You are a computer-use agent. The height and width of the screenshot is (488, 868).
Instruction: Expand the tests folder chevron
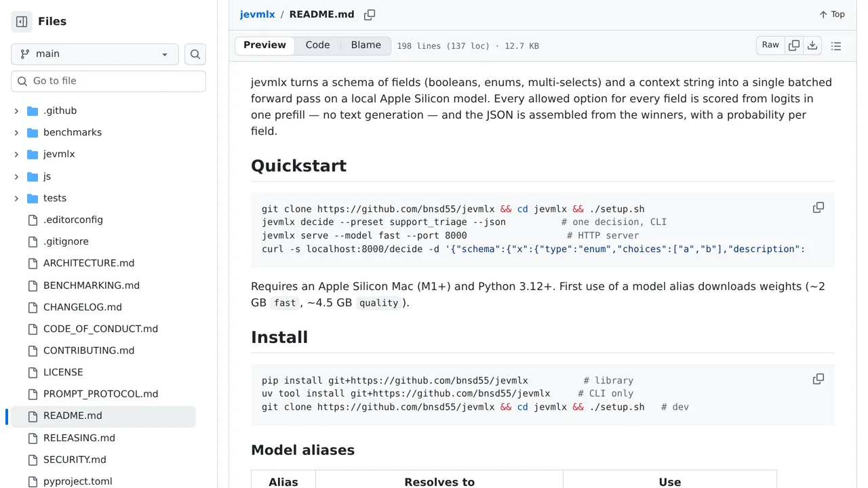(16, 198)
